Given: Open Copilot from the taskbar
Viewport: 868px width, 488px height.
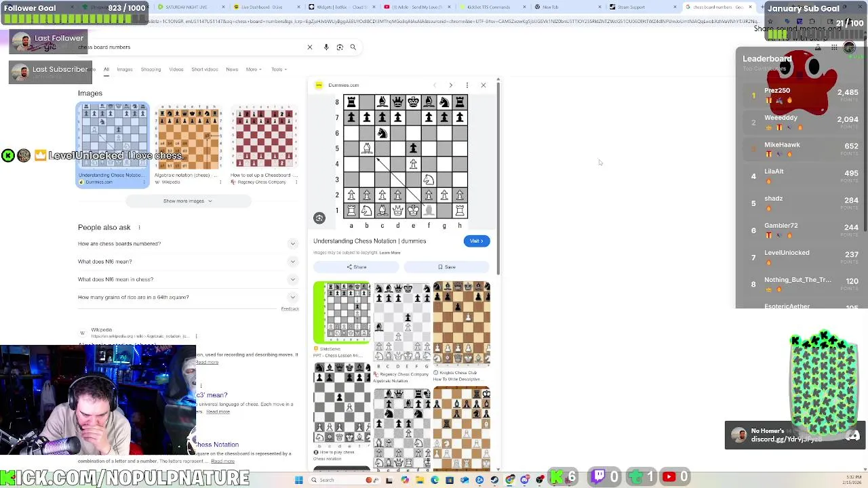Looking at the screenshot, I should [405, 480].
